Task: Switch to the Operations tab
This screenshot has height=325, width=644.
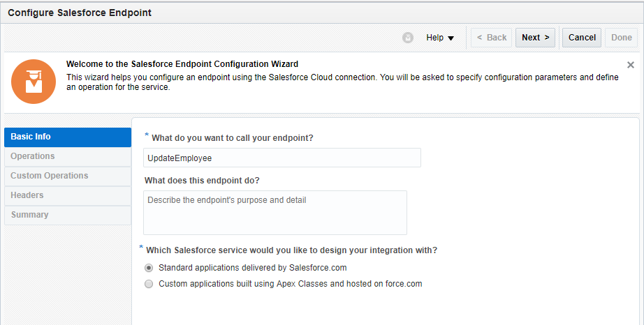Action: click(x=68, y=156)
